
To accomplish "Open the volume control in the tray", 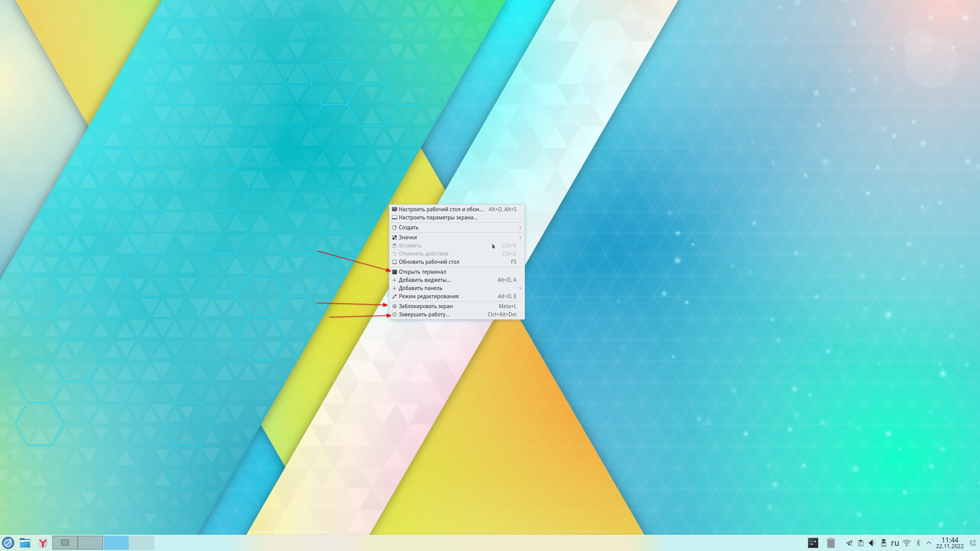I will [x=872, y=543].
